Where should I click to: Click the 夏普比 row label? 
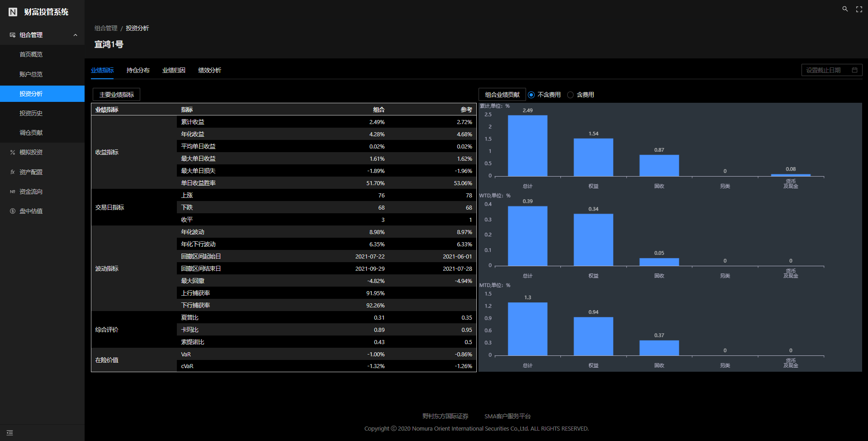(190, 317)
